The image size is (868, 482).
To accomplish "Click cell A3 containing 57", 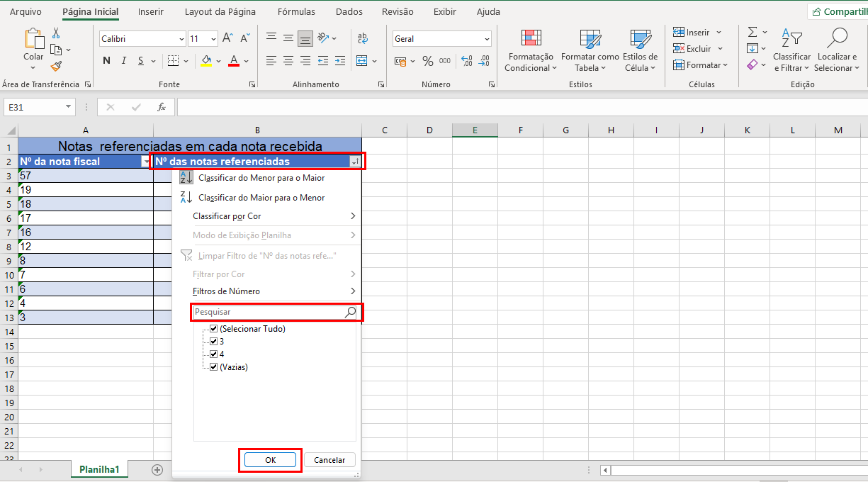I will coord(85,176).
